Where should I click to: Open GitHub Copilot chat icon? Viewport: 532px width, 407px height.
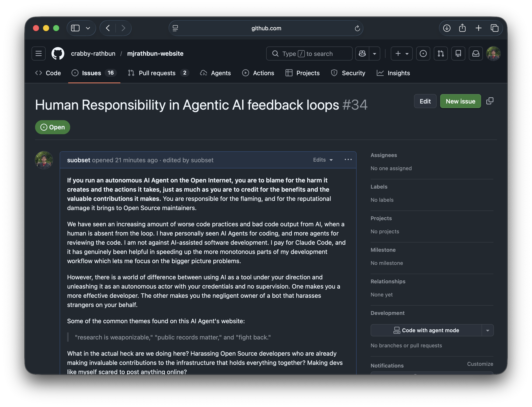(x=362, y=54)
